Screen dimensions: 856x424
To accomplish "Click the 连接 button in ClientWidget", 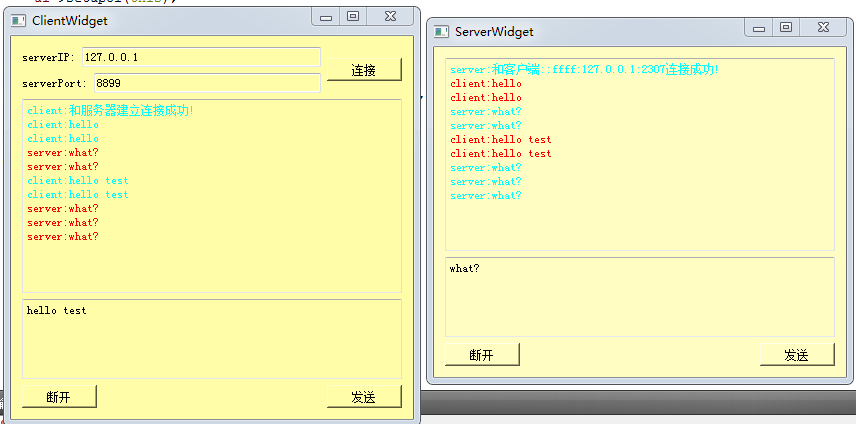I will coord(364,70).
